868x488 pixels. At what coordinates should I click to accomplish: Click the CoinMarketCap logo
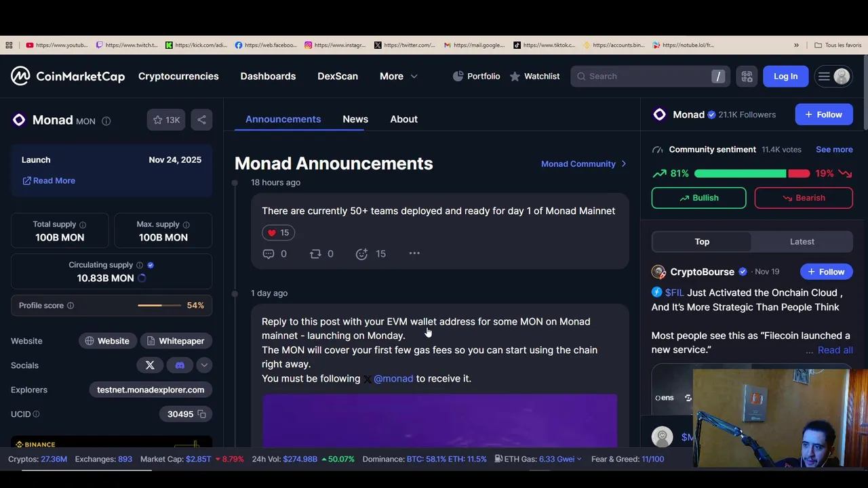pos(68,76)
